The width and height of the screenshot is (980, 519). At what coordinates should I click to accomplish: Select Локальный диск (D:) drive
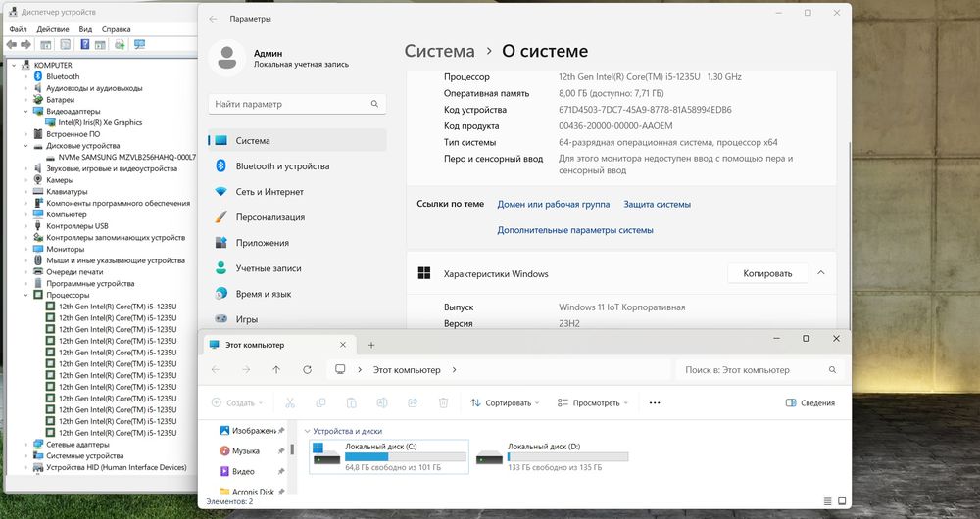pos(551,456)
